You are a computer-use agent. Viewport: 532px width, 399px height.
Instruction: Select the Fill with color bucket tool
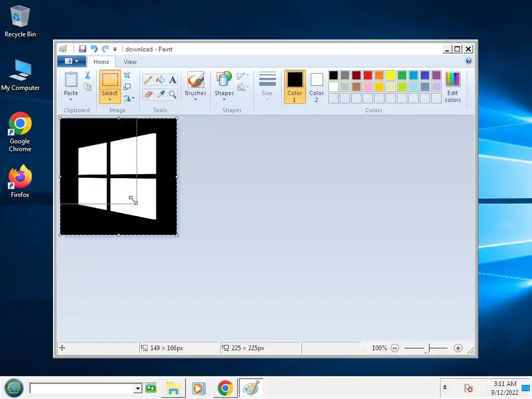coord(160,80)
